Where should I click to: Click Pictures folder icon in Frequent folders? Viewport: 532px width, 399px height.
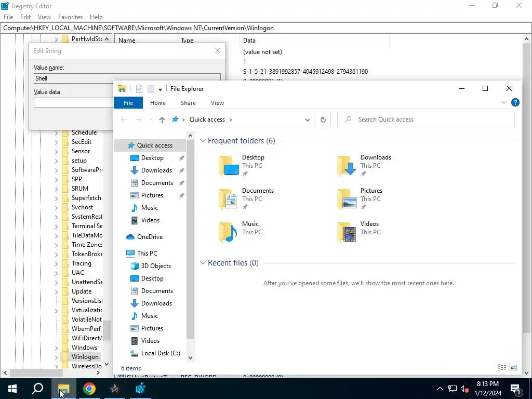click(347, 199)
